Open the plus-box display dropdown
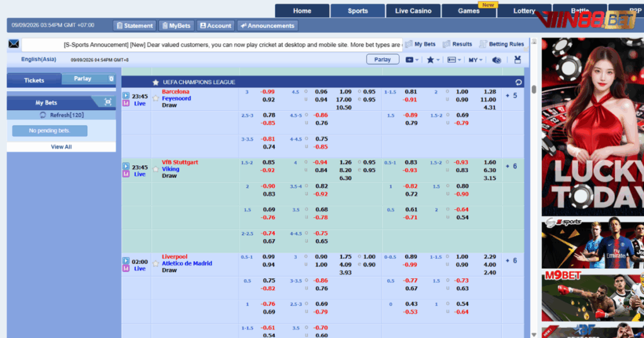The image size is (644, 338). (x=412, y=60)
